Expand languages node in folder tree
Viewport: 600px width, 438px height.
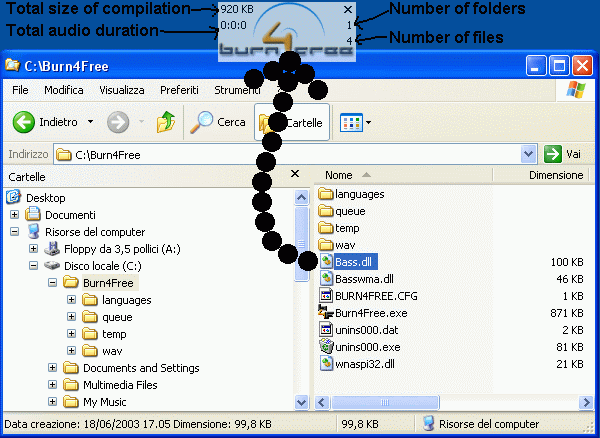pos(71,300)
